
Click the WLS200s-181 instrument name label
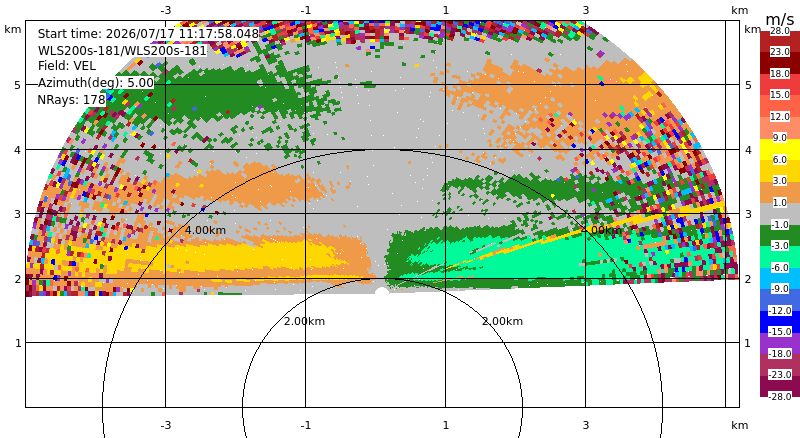click(122, 51)
